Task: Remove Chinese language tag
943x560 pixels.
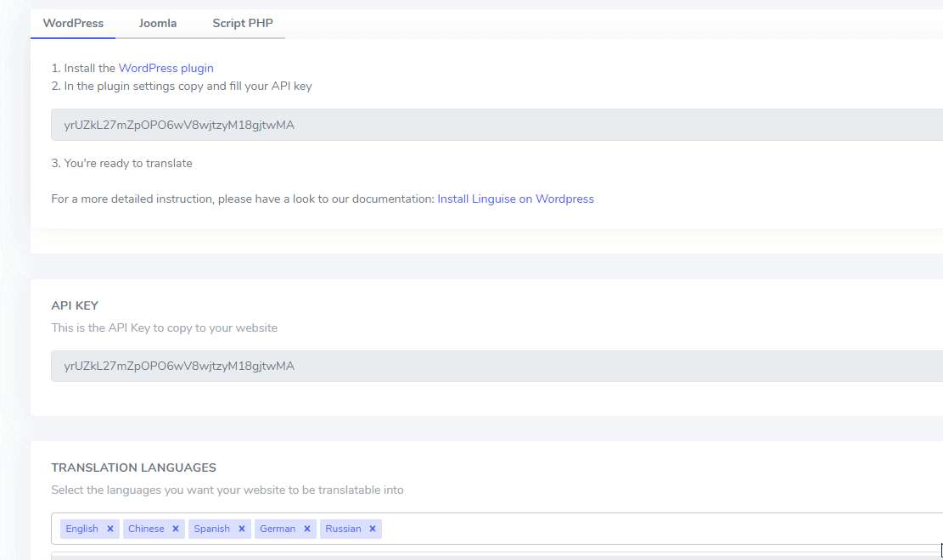Action: 176,529
